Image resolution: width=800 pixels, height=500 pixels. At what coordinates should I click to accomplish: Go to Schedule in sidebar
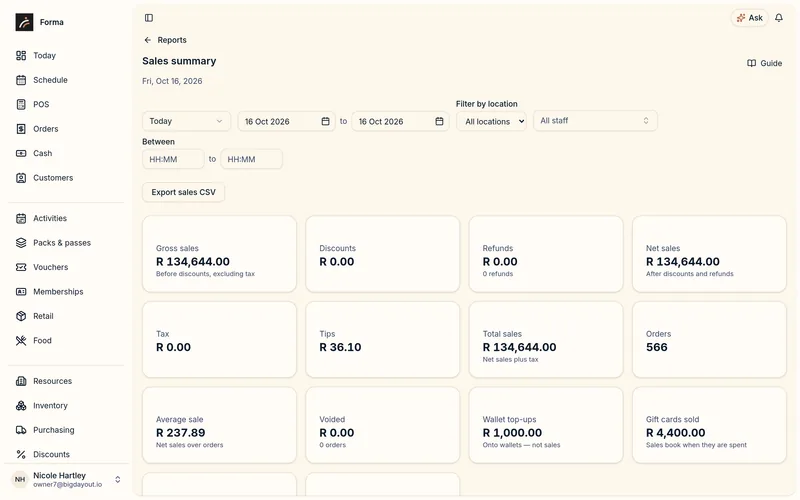(x=50, y=80)
